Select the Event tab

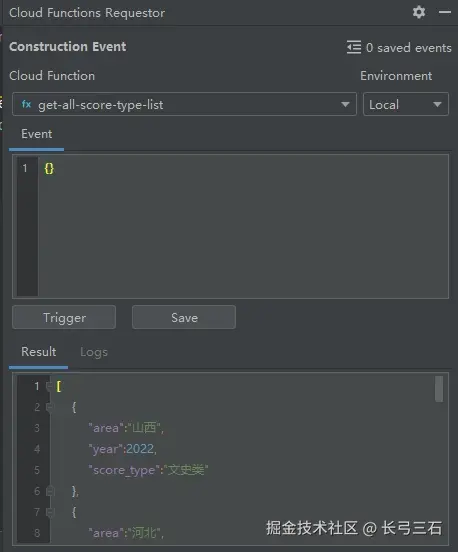point(37,134)
